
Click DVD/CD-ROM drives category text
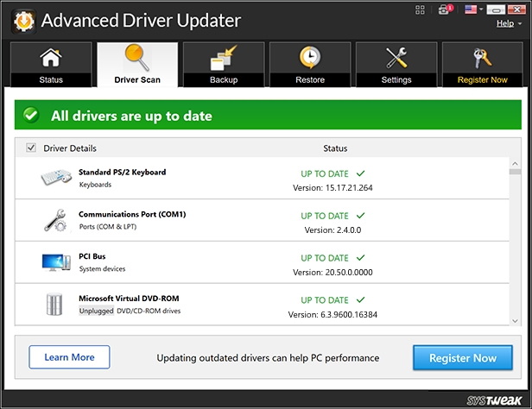[x=149, y=311]
